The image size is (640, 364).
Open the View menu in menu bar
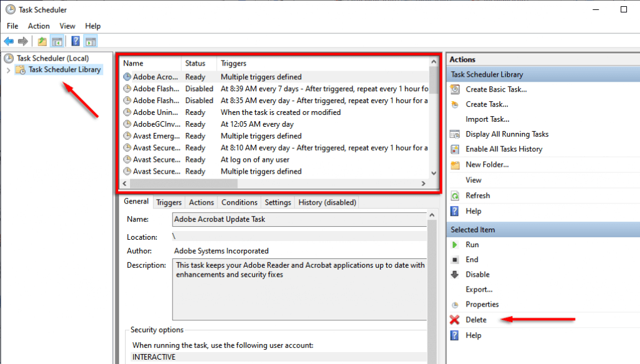point(67,26)
